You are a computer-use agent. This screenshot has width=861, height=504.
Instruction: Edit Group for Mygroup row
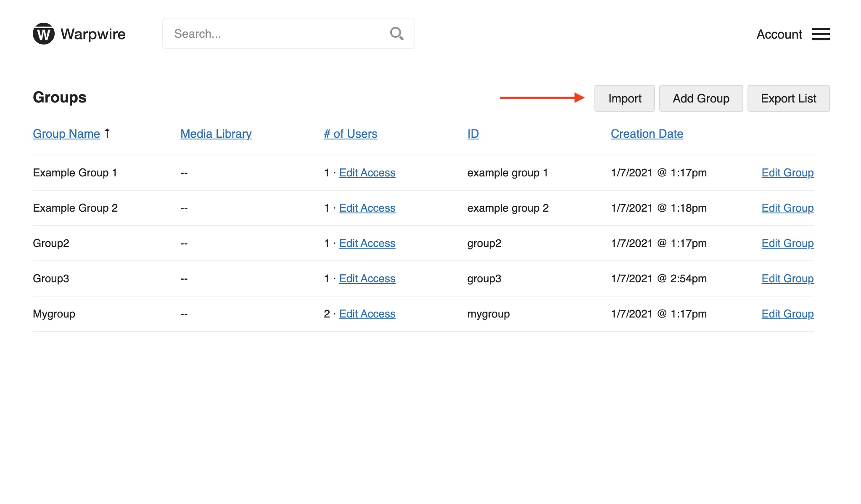pyautogui.click(x=787, y=314)
